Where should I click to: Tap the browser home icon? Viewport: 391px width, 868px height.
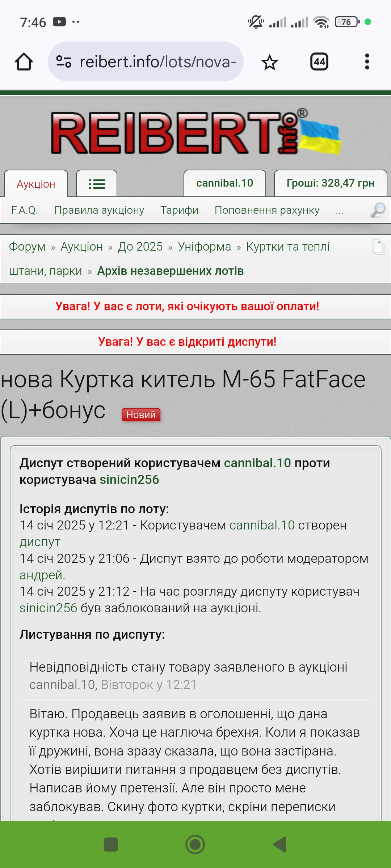click(24, 62)
